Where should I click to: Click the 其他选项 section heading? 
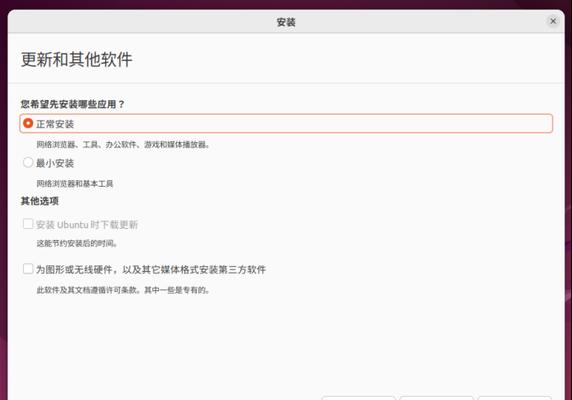(x=40, y=201)
